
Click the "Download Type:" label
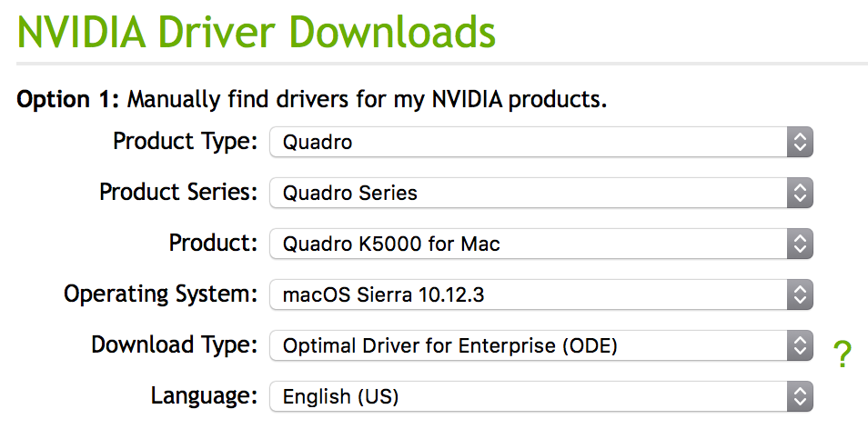[x=175, y=345]
